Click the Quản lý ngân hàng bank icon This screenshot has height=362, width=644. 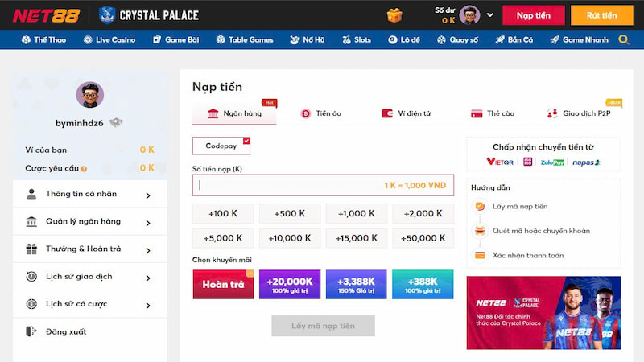(31, 221)
